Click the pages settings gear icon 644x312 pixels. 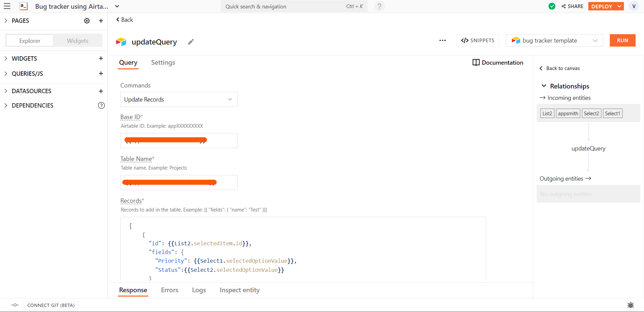87,21
